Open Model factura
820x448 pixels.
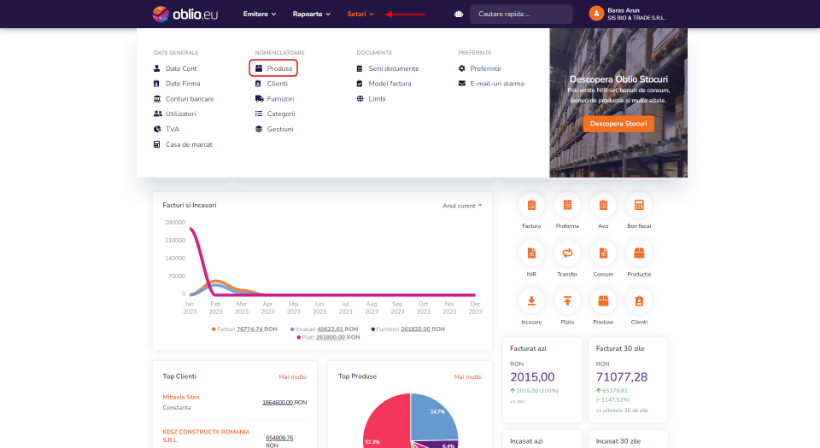[x=384, y=84]
